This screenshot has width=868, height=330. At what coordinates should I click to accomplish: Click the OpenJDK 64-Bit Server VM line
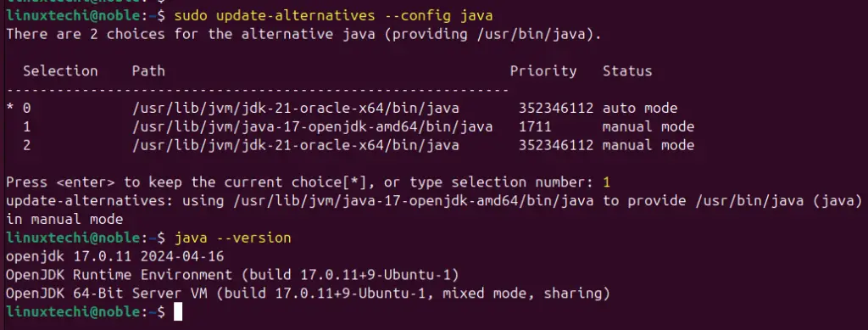[x=309, y=294]
